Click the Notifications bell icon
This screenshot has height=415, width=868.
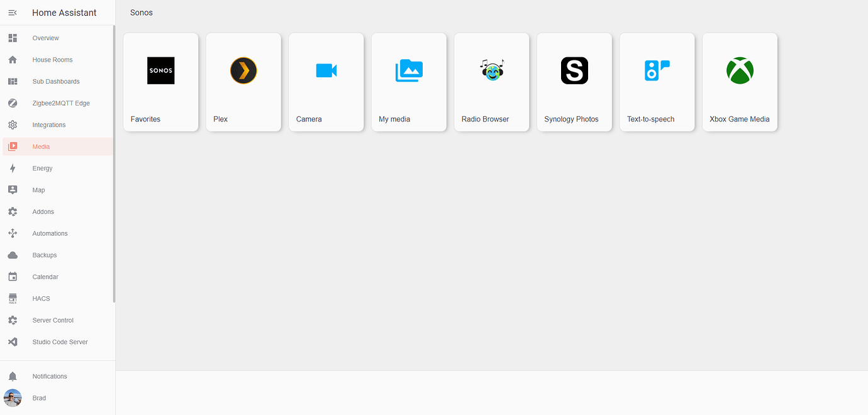coord(13,375)
